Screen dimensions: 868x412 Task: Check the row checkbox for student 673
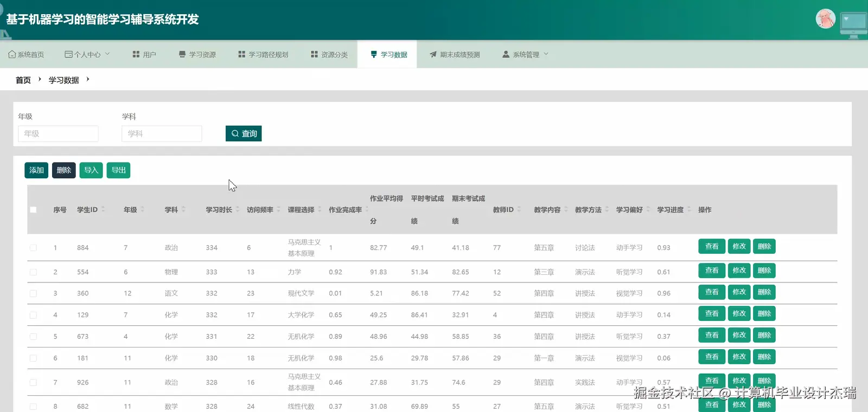click(x=33, y=337)
